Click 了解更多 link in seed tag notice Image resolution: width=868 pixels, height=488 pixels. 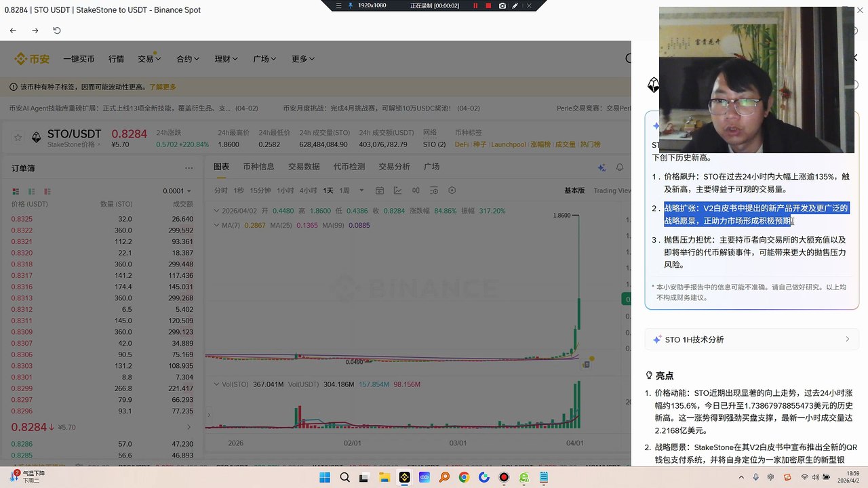pos(163,87)
